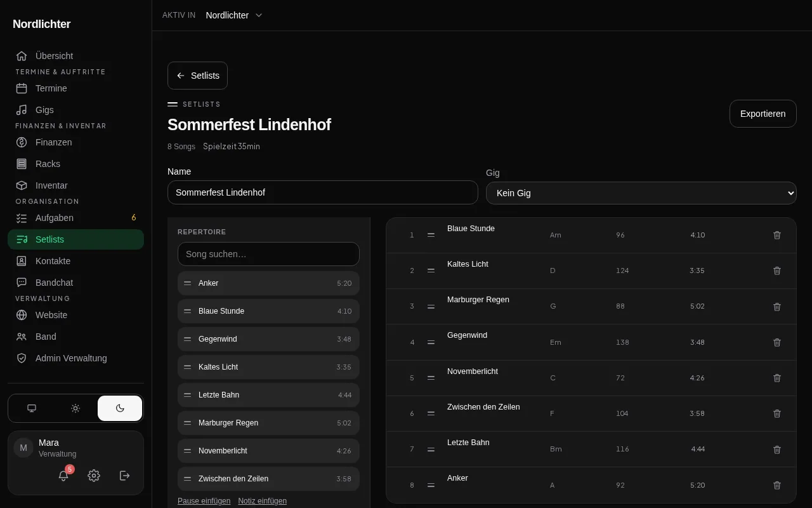The width and height of the screenshot is (812, 508).
Task: Remove Marburger Regen via trash icon
Action: coord(777,306)
